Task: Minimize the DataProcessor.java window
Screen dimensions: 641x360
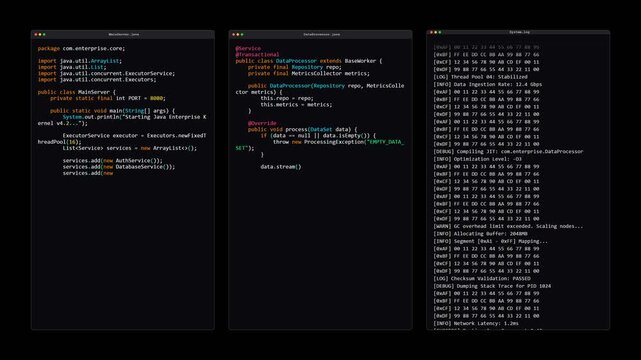Action: pyautogui.click(x=238, y=34)
